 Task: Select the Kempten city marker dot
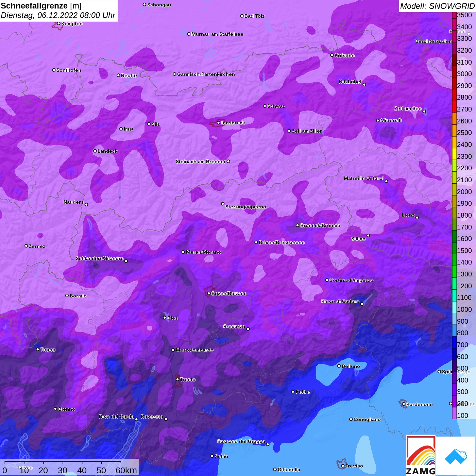[x=58, y=23]
